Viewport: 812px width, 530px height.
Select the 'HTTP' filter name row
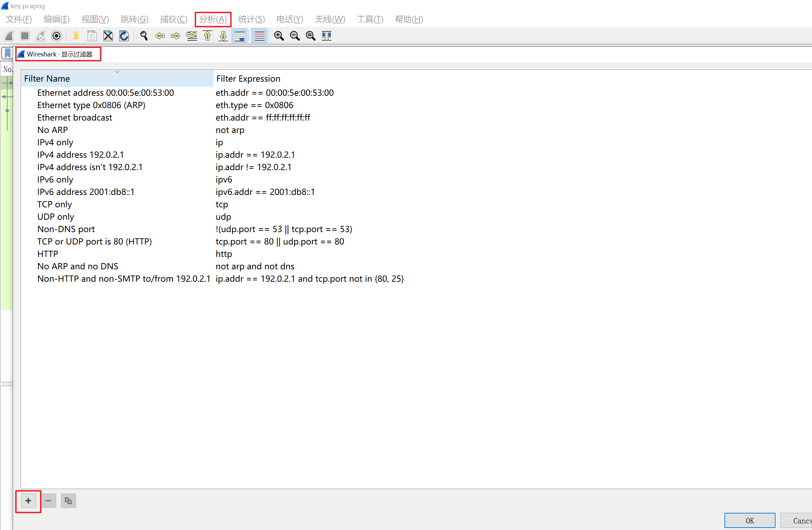[x=48, y=254]
